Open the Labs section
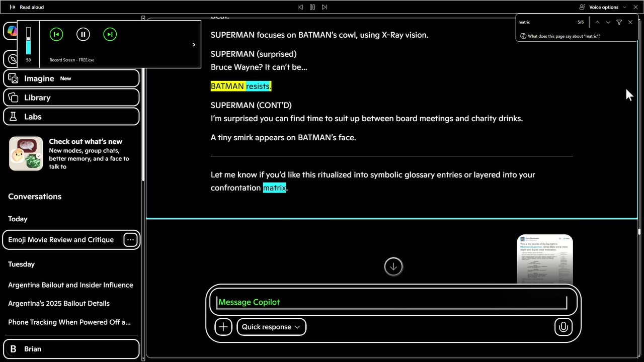Viewport: 644px width, 362px height. click(71, 117)
